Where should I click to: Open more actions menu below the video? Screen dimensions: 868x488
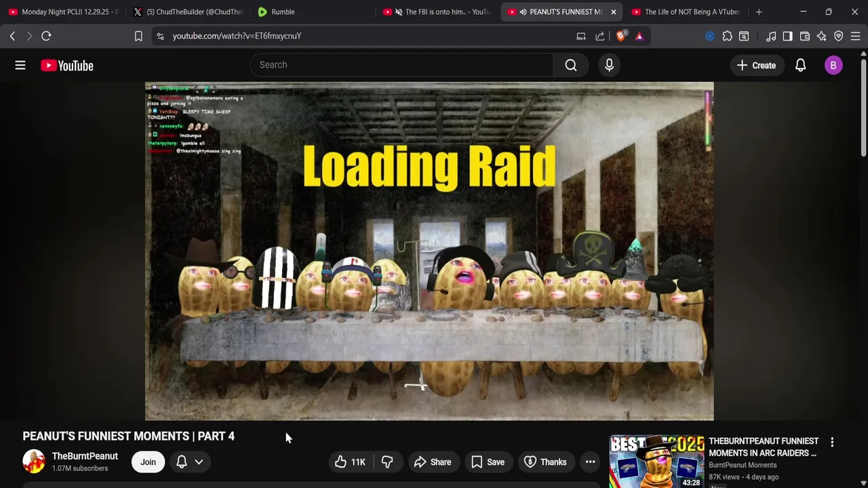[590, 462]
